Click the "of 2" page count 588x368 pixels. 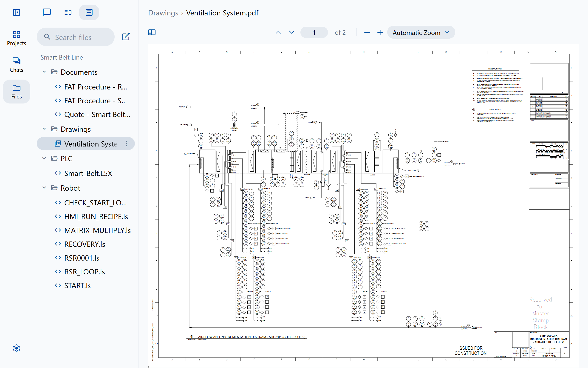click(x=340, y=32)
